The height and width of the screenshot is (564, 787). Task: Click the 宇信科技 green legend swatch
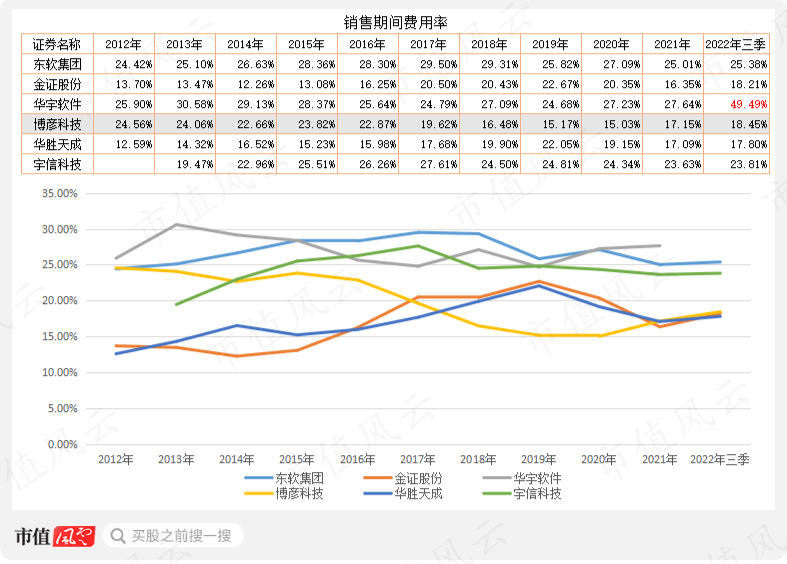(497, 494)
